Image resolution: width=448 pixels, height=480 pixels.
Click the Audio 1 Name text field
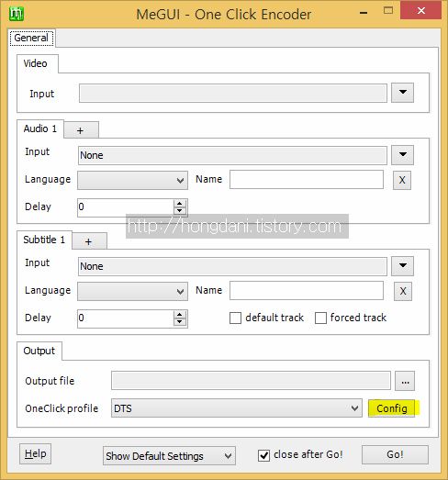click(307, 180)
